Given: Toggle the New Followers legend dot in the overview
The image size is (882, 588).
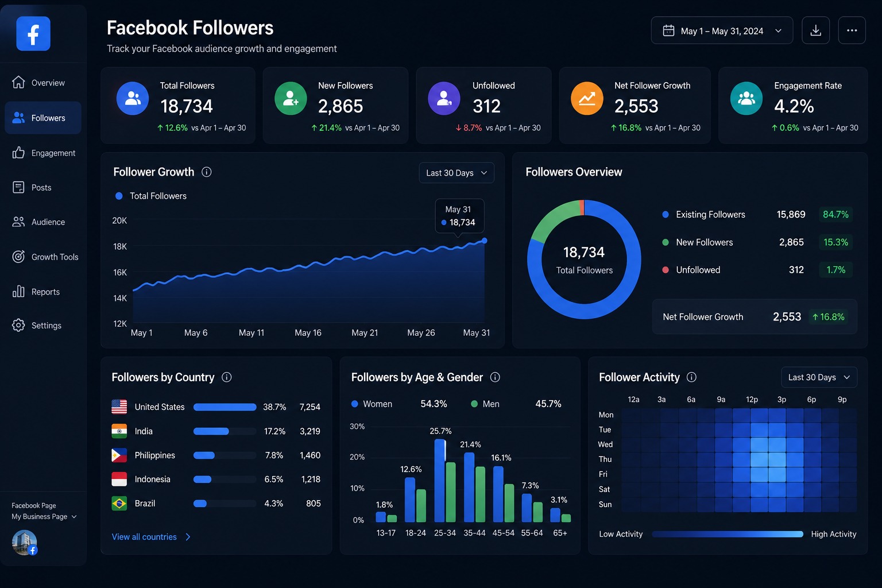Looking at the screenshot, I should [666, 242].
